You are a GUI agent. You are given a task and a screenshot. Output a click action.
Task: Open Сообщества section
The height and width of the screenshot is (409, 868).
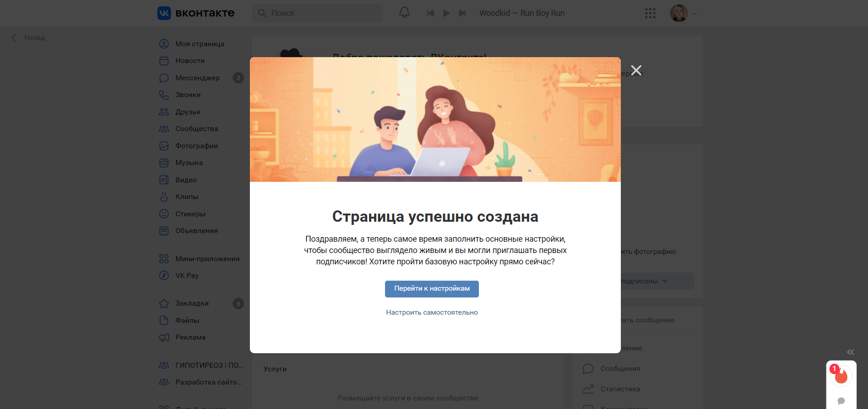[197, 129]
